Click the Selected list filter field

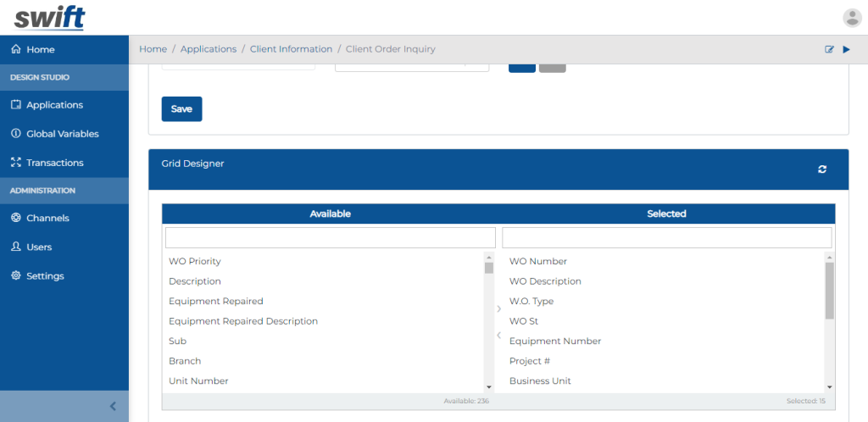coord(666,237)
